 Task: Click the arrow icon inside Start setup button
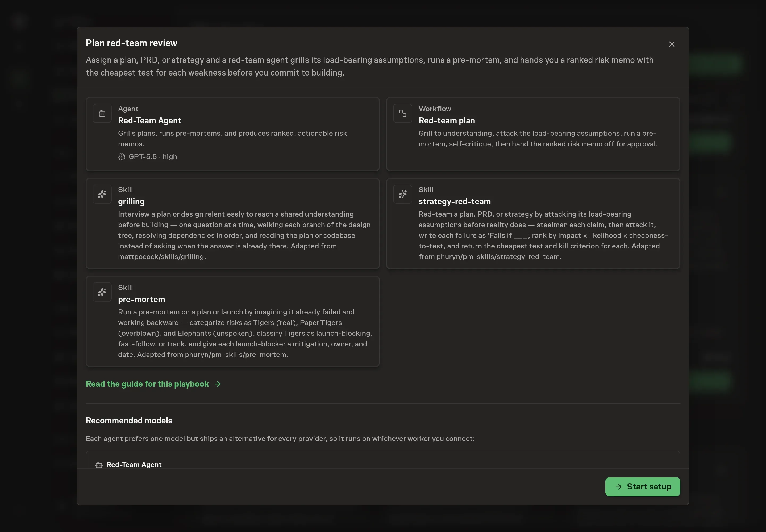tap(618, 487)
